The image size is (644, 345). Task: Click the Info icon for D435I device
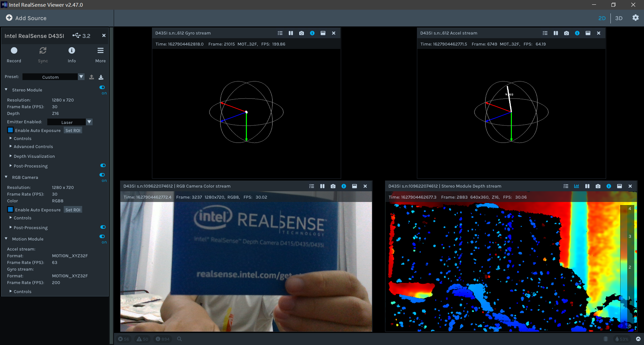pyautogui.click(x=72, y=51)
